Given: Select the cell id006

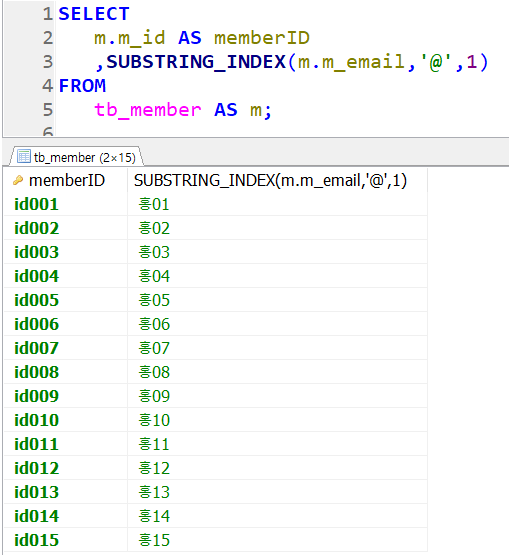Looking at the screenshot, I should pos(66,324).
